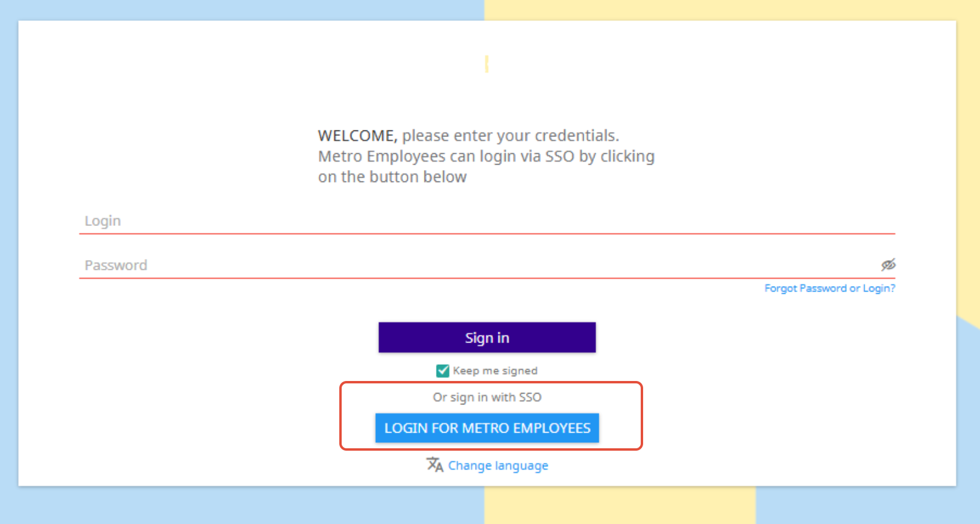
Task: Click the Password placeholder label
Action: pyautogui.click(x=116, y=266)
